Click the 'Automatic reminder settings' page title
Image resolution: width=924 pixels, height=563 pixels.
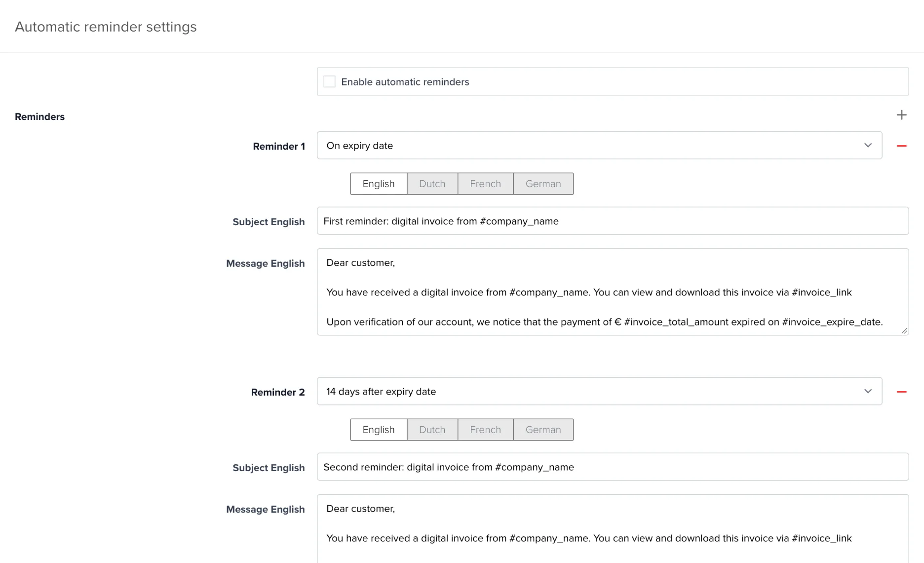[x=106, y=27]
